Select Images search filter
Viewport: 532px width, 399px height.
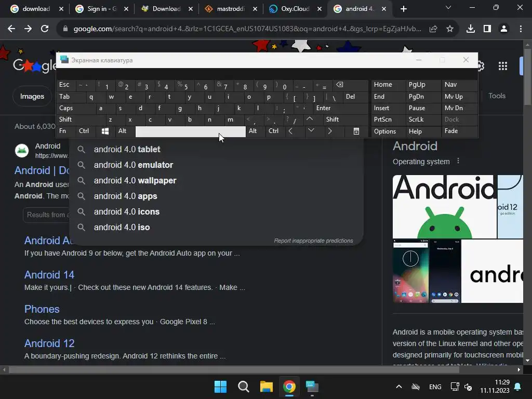[x=32, y=96]
